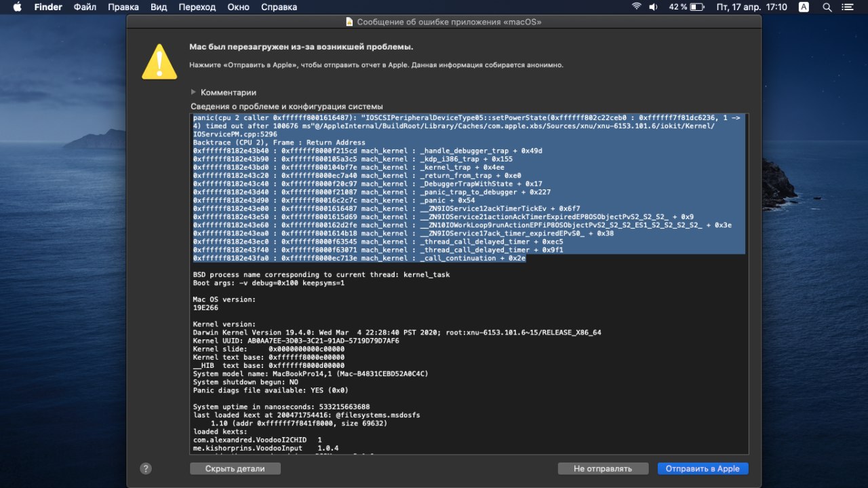Open the Переход menu
This screenshot has width=868, height=488.
(x=197, y=7)
